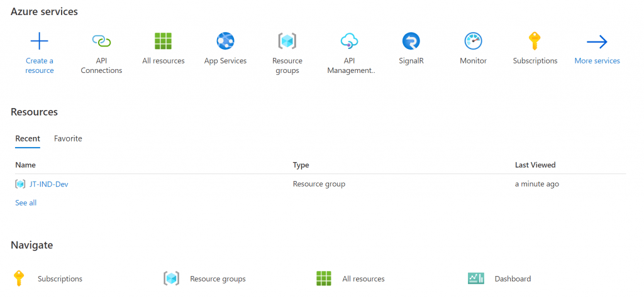644x298 pixels.
Task: Click the Navigate heading
Action: (31, 245)
